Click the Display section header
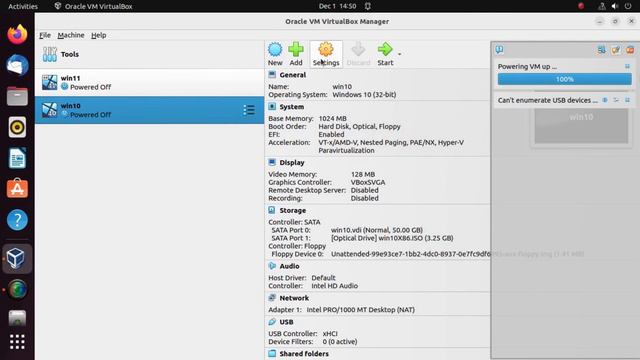The height and width of the screenshot is (360, 640). click(292, 162)
